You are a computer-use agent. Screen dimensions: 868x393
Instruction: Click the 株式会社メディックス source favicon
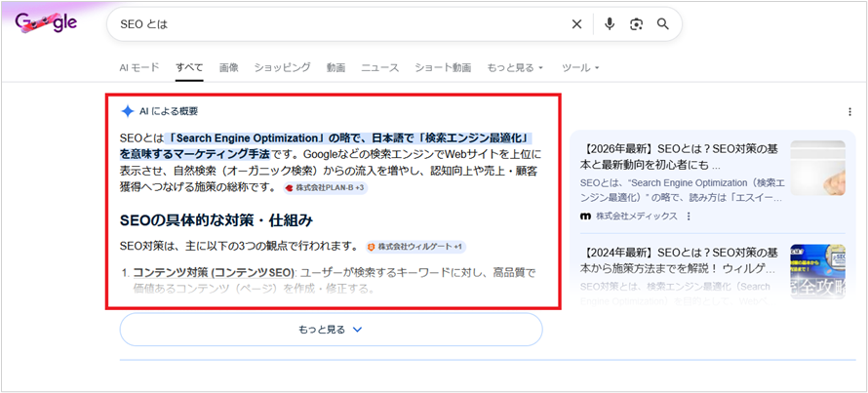(x=586, y=216)
